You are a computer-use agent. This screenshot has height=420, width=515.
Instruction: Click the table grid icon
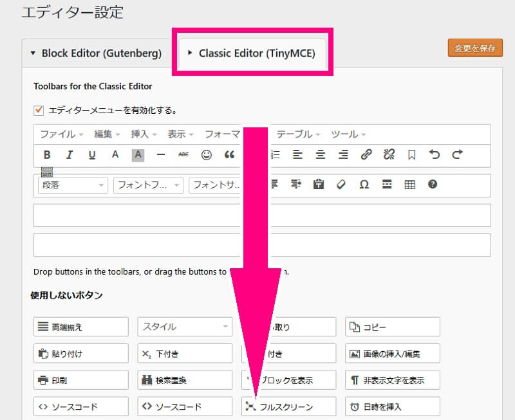tap(410, 185)
